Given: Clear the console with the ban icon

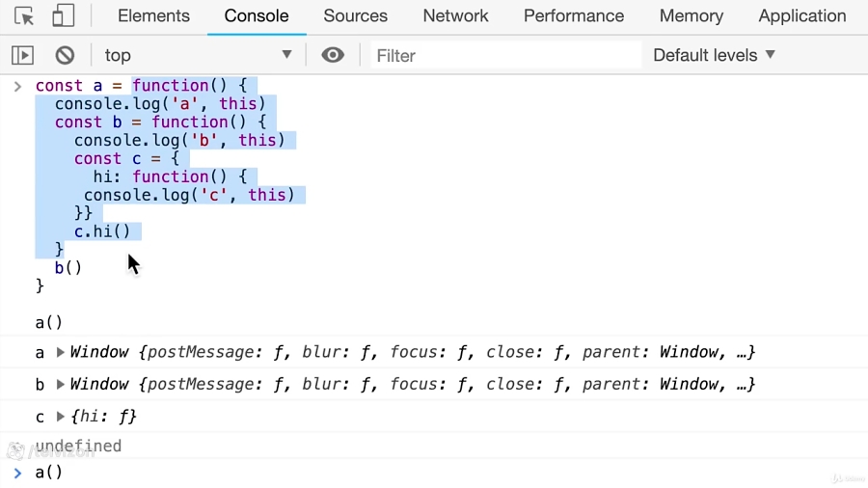Looking at the screenshot, I should (65, 55).
